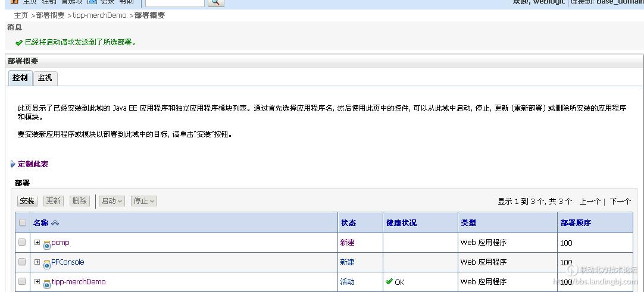
Task: Sort table by 健康状况 column header
Action: (x=401, y=222)
